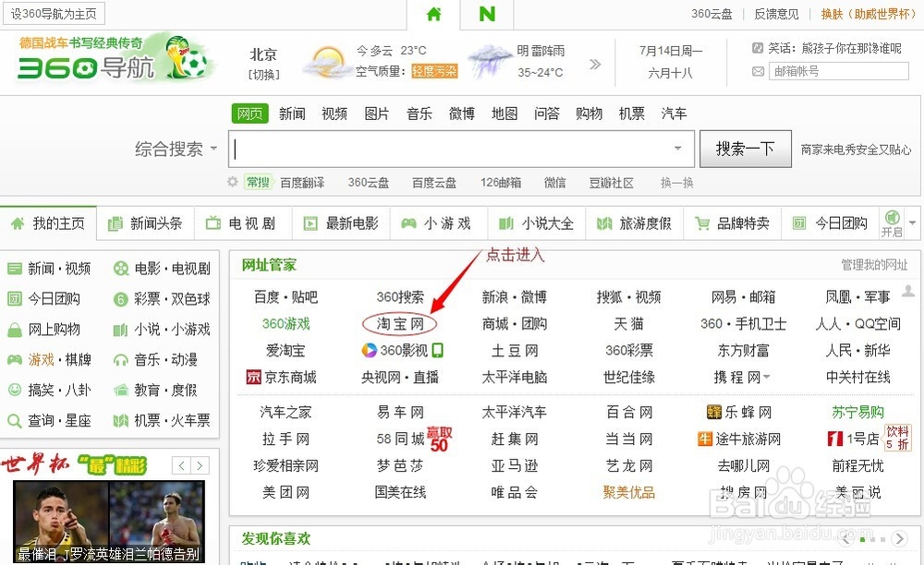
Task: Open the 天猫 link
Action: point(628,324)
